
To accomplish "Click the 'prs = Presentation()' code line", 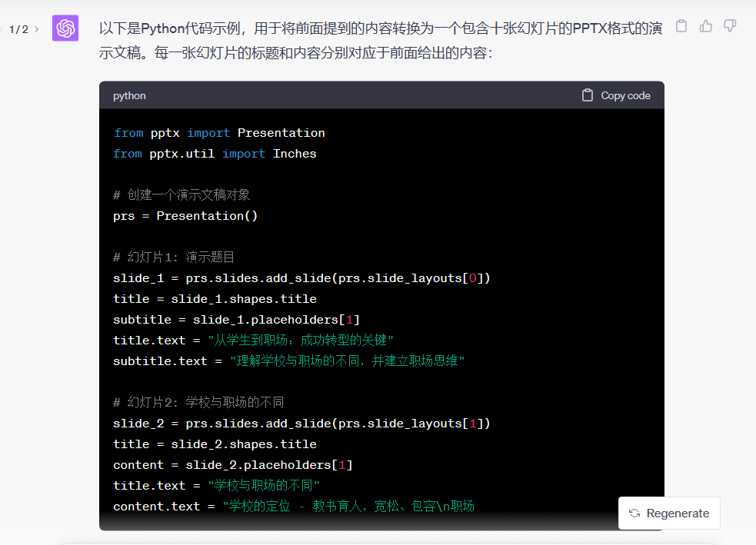I will [x=185, y=216].
